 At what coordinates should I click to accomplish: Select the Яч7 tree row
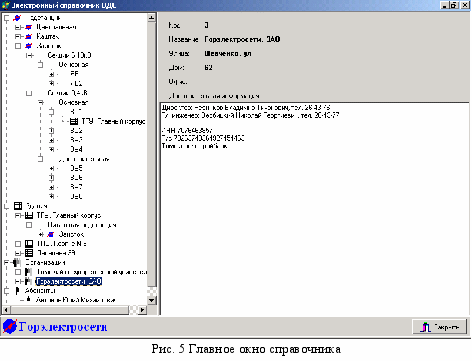(76, 187)
